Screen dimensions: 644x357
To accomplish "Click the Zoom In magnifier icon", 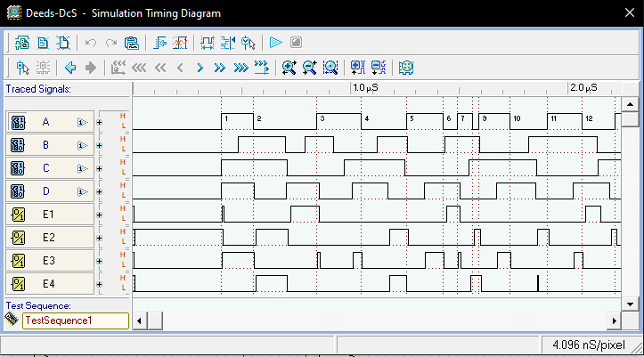I will pos(289,67).
